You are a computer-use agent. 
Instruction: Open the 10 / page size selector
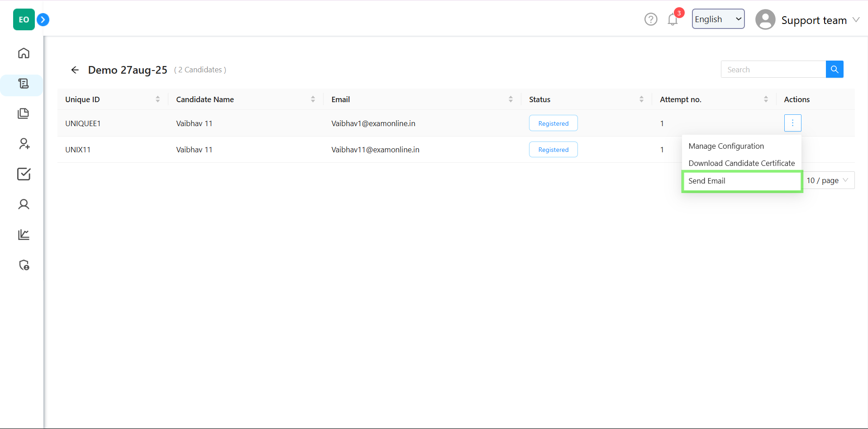coord(828,180)
